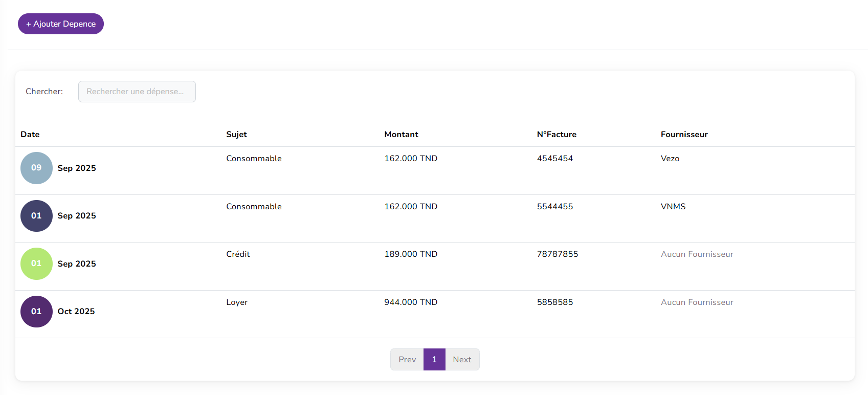Click invoice number 4545454

[x=554, y=159]
